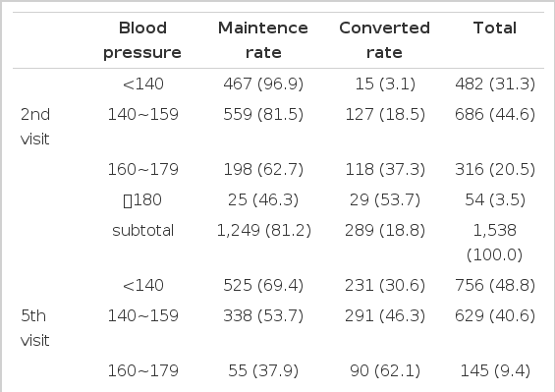Screen dimensions: 555x392
Task: Click the 55 (37.9) maintenance cell
Action: pyautogui.click(x=263, y=370)
